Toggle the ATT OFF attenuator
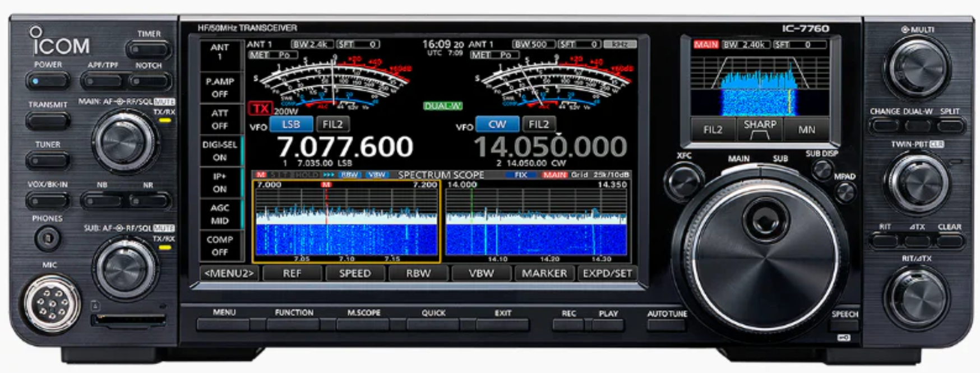This screenshot has width=980, height=373. pos(220,119)
